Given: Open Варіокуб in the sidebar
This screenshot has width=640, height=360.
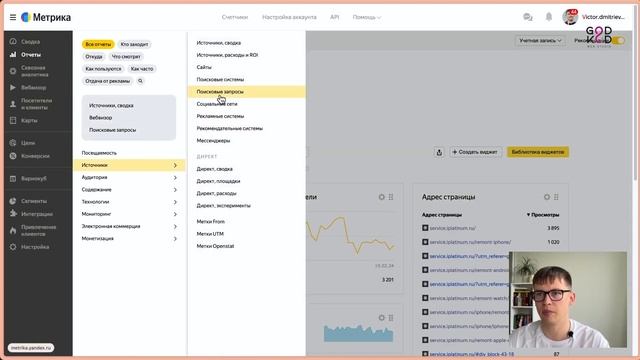Looking at the screenshot, I should (x=33, y=178).
